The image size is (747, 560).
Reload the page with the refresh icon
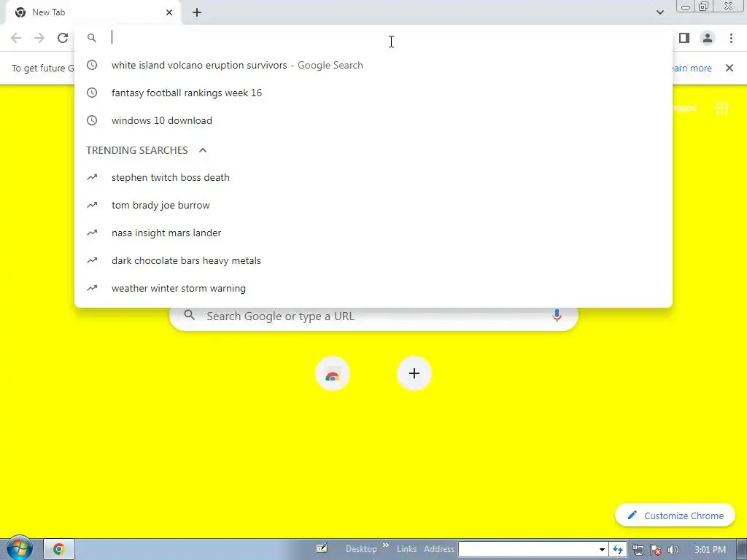click(x=63, y=38)
